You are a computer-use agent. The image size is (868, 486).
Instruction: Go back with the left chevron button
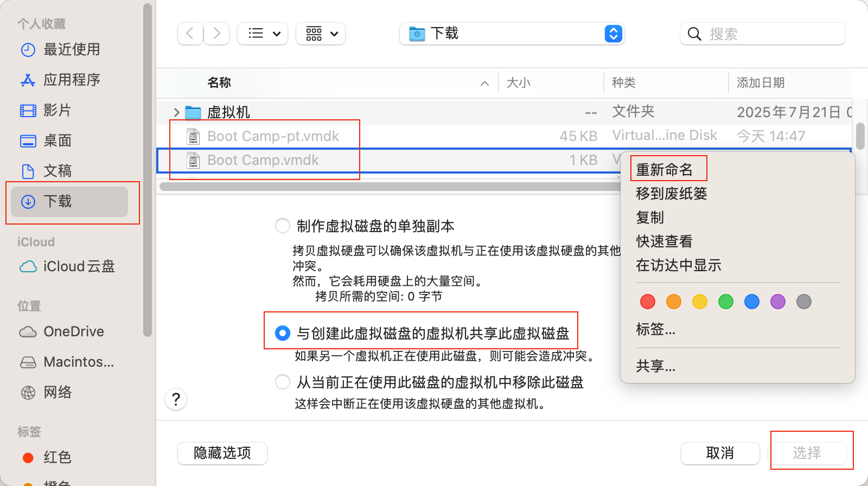[190, 34]
